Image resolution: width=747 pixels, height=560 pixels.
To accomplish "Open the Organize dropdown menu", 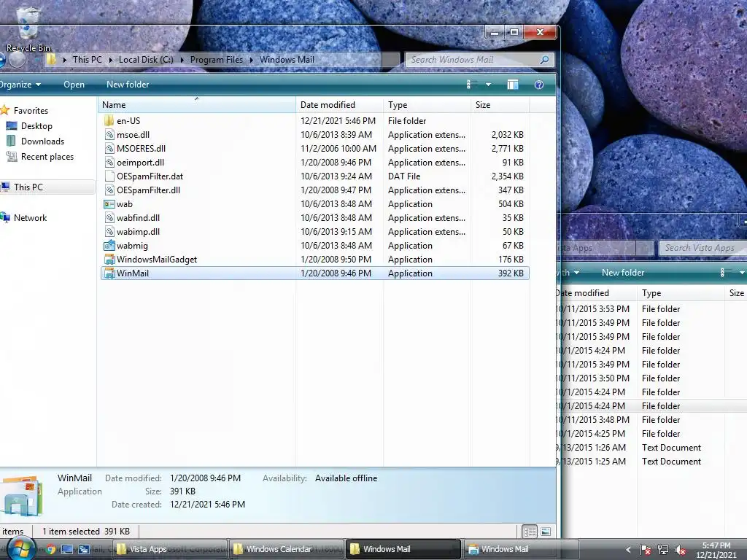I will 20,85.
